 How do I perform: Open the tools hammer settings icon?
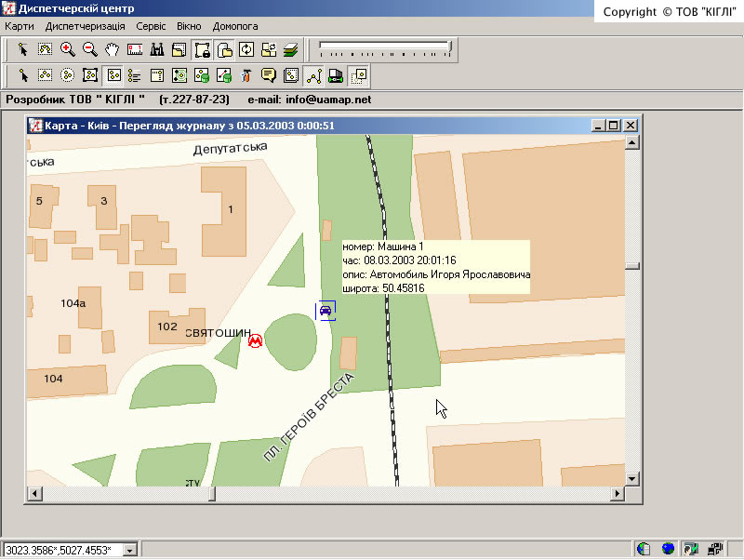tap(246, 75)
